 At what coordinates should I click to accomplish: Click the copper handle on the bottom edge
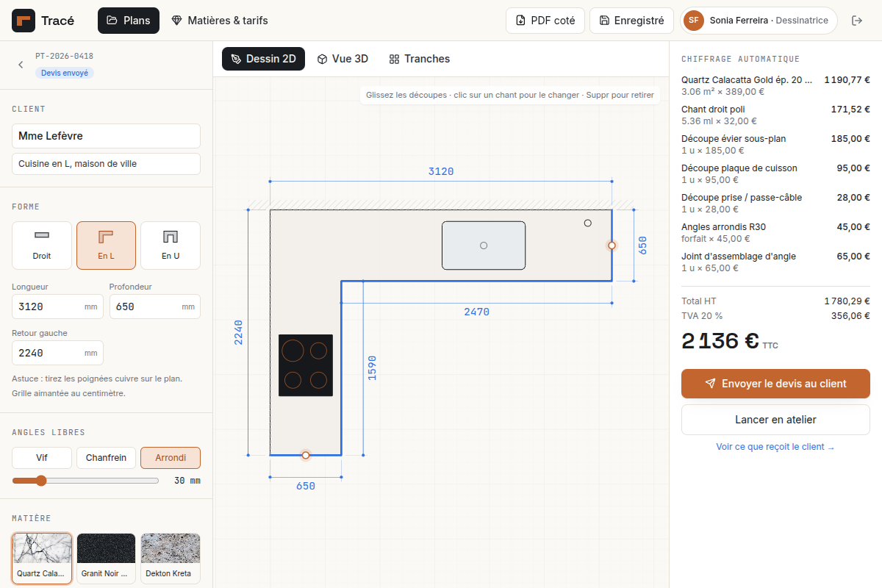coord(306,455)
